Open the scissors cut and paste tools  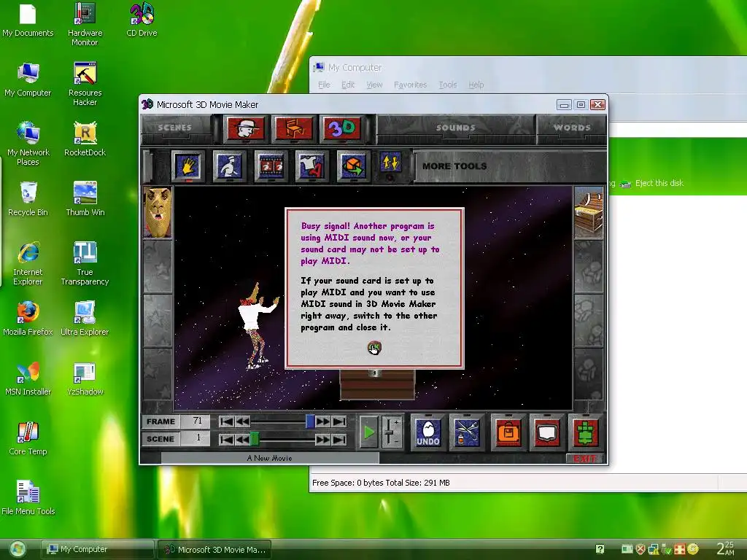(467, 432)
